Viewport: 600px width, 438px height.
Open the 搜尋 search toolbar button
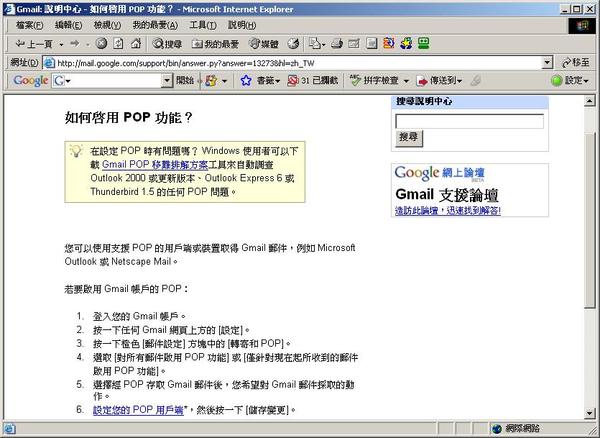[x=167, y=44]
